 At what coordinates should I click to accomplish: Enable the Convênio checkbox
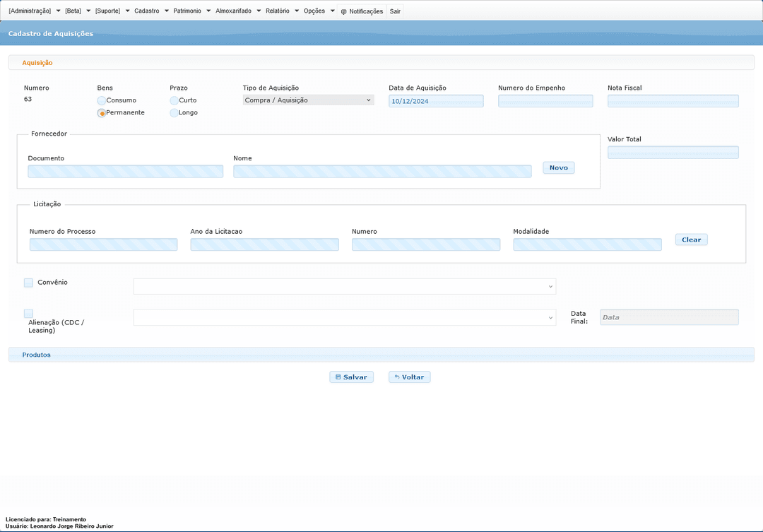coord(29,283)
